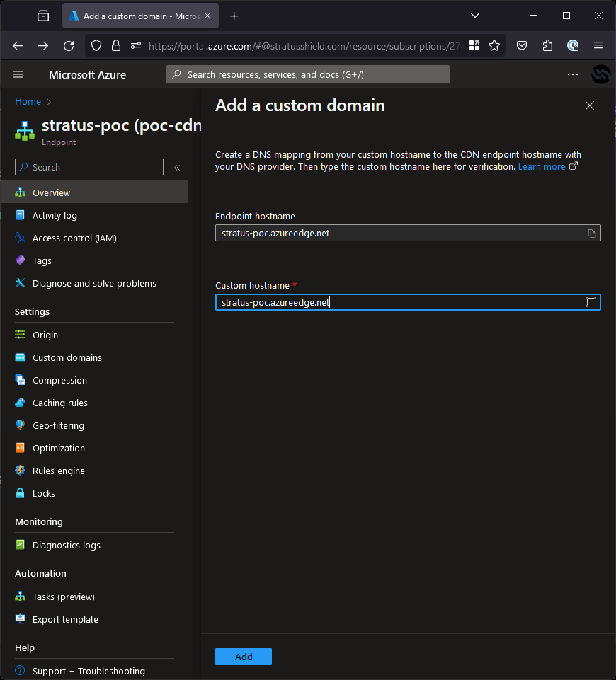Click the Tags icon
This screenshot has height=680, width=616.
click(20, 260)
